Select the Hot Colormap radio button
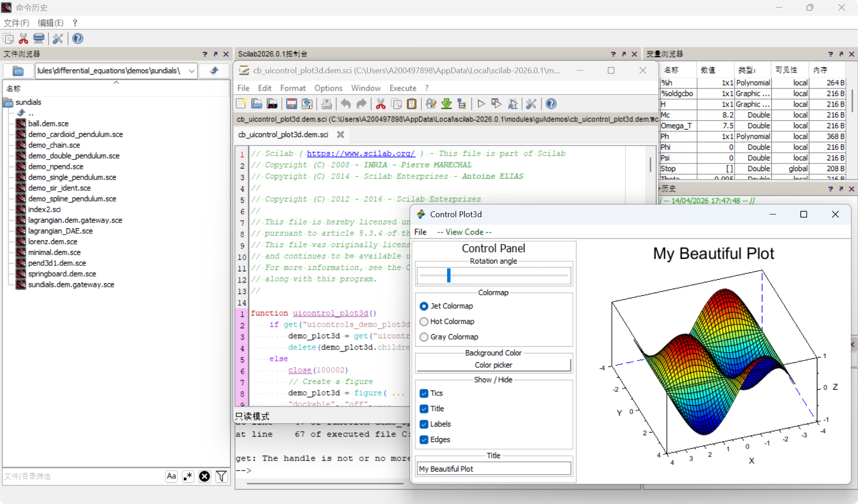Image resolution: width=858 pixels, height=504 pixels. (424, 322)
